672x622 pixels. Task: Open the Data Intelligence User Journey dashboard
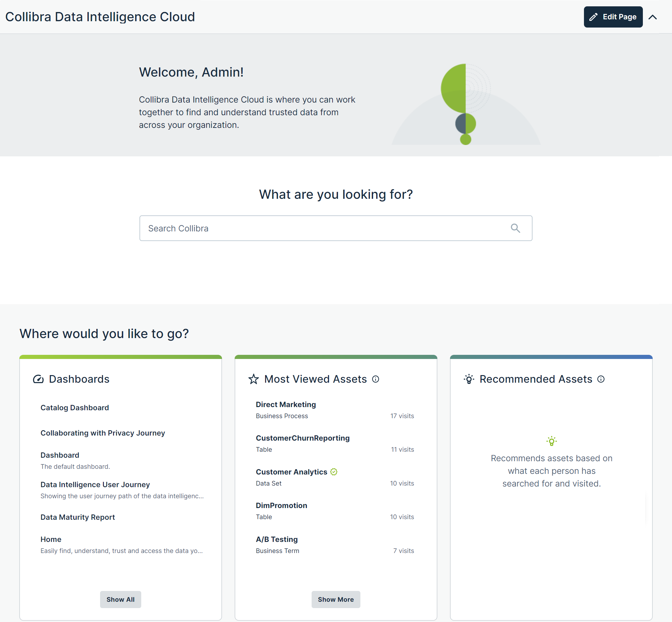[x=95, y=484]
